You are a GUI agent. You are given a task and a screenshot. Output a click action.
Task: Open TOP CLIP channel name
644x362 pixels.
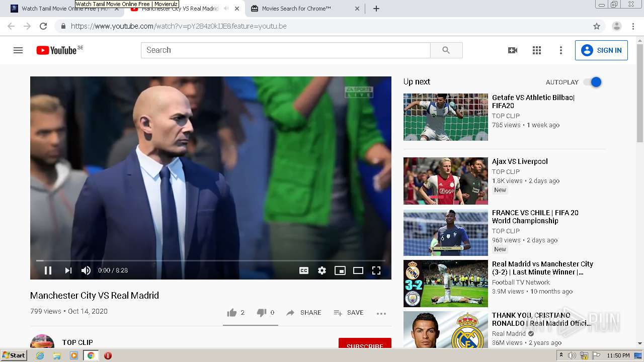coord(77,342)
